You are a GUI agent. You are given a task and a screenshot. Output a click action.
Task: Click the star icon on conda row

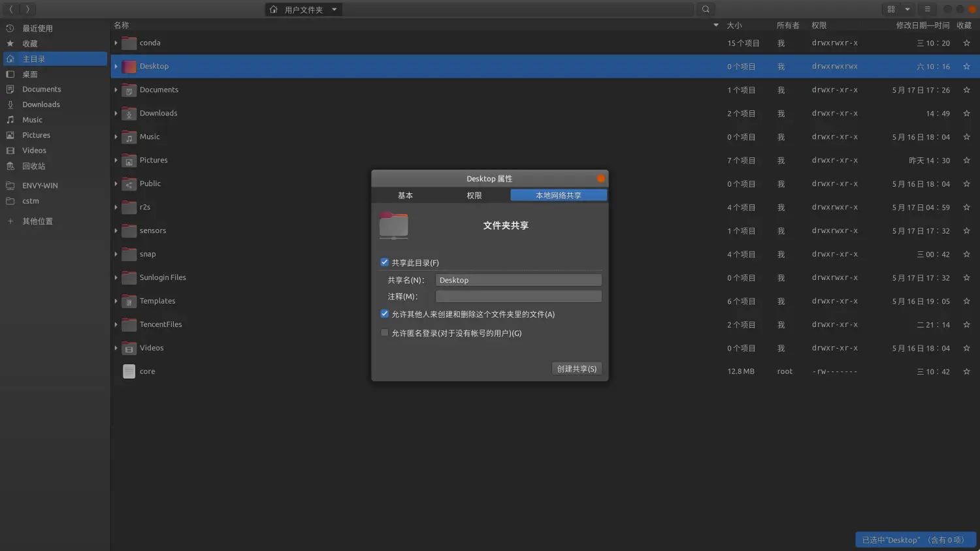966,43
